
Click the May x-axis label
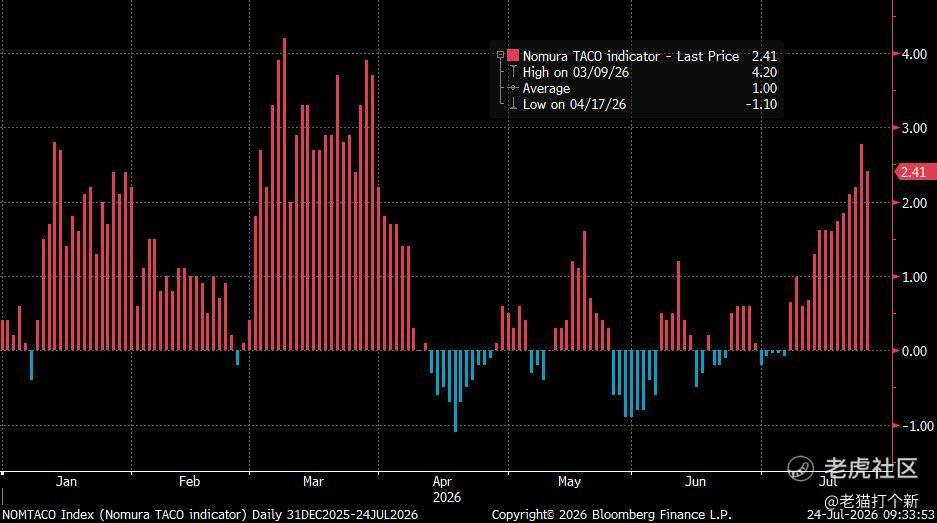pos(569,481)
